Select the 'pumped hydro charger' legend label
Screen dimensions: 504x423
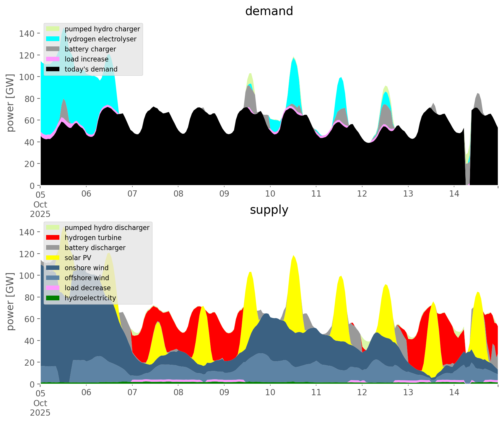pyautogui.click(x=102, y=29)
